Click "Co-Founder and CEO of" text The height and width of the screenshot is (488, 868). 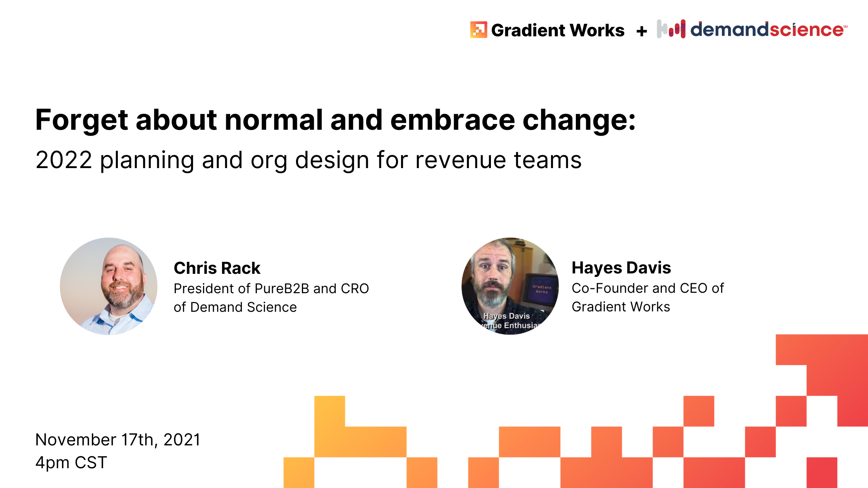pos(648,288)
